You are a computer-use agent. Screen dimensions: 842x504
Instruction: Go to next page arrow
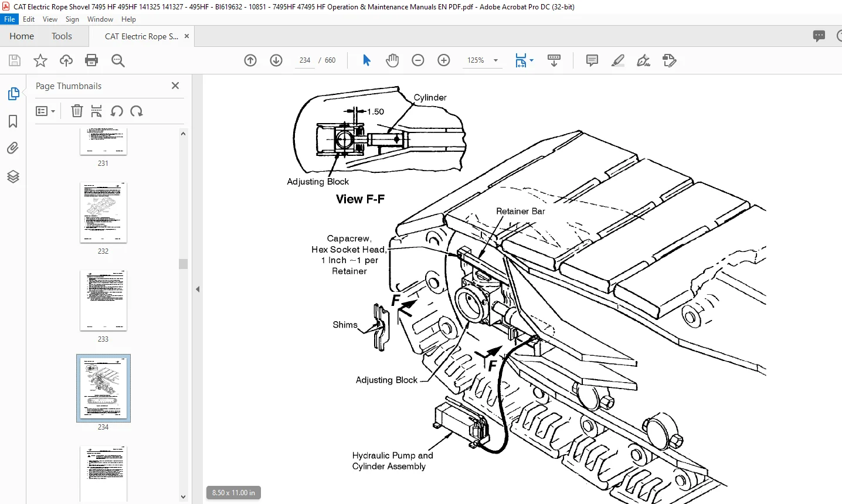[276, 60]
